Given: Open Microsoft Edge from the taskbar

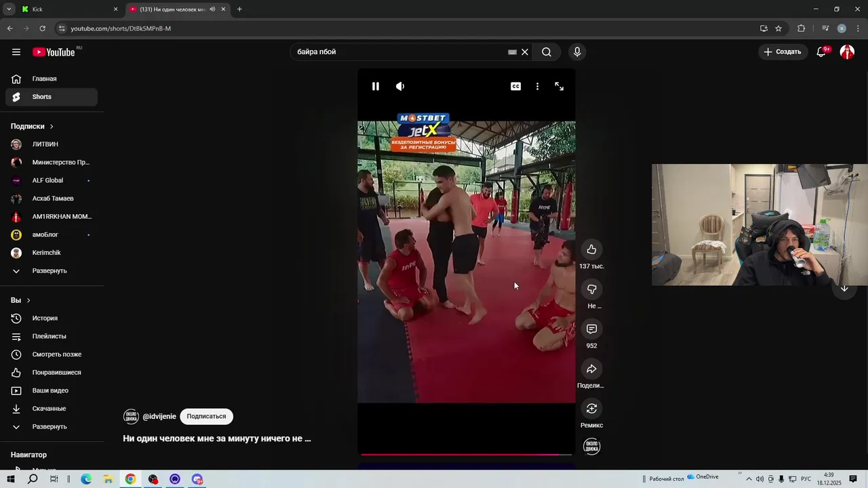Looking at the screenshot, I should click(x=86, y=479).
